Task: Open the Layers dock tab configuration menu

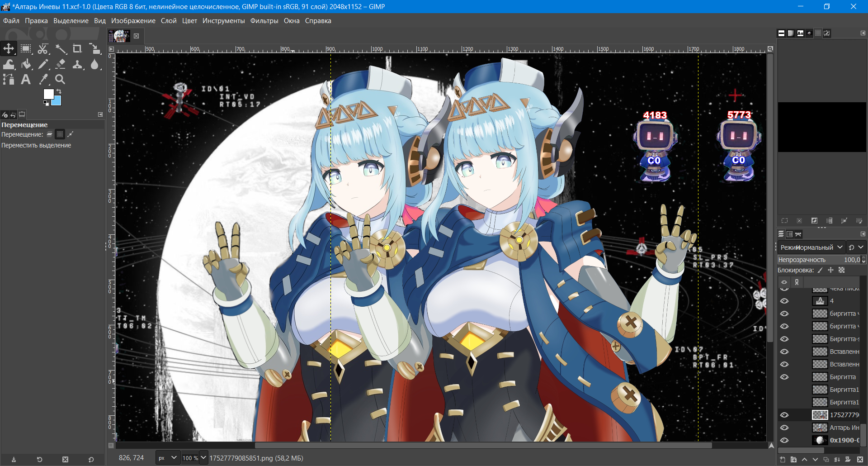Action: point(863,234)
